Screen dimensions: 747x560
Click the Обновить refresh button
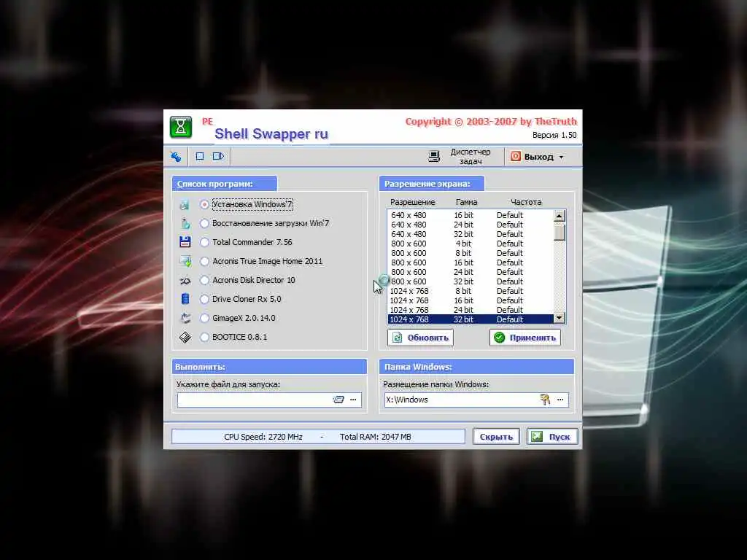[x=420, y=338]
